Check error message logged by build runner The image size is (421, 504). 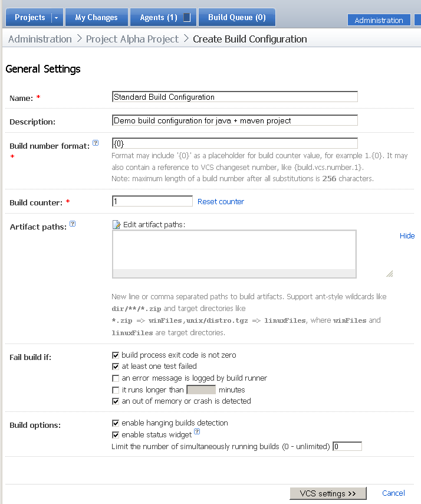coord(116,378)
